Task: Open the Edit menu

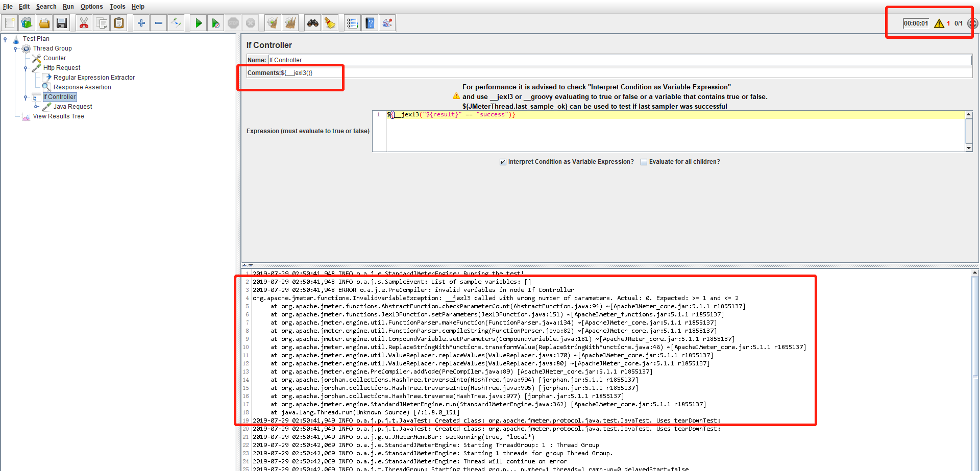Action: [24, 7]
